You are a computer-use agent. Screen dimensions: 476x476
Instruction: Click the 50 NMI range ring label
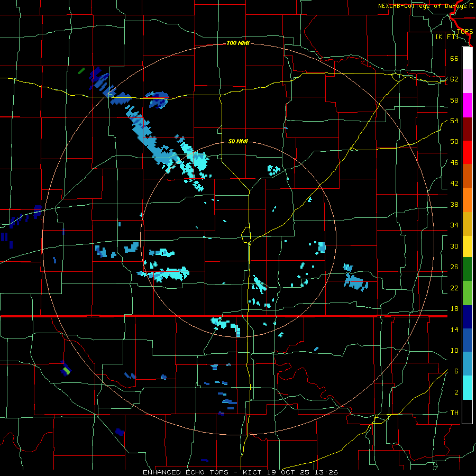pos(238,141)
